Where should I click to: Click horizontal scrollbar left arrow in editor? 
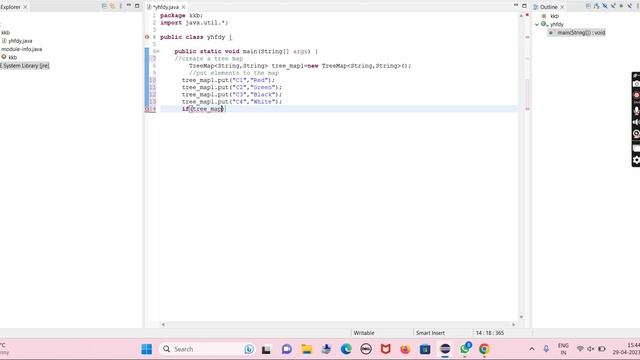click(x=163, y=324)
